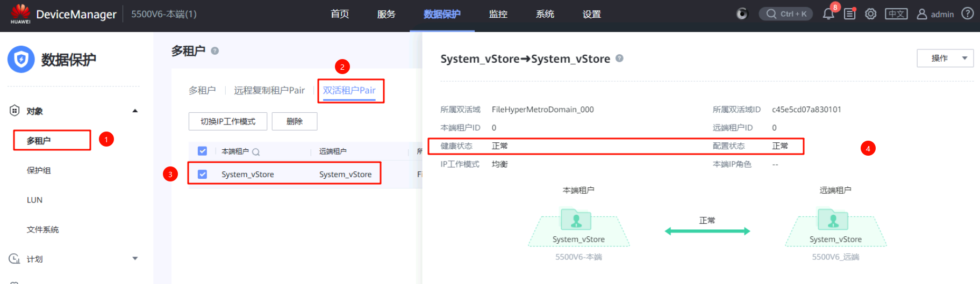Switch language with the 中文 icon
This screenshot has width=980, height=284.
point(896,14)
